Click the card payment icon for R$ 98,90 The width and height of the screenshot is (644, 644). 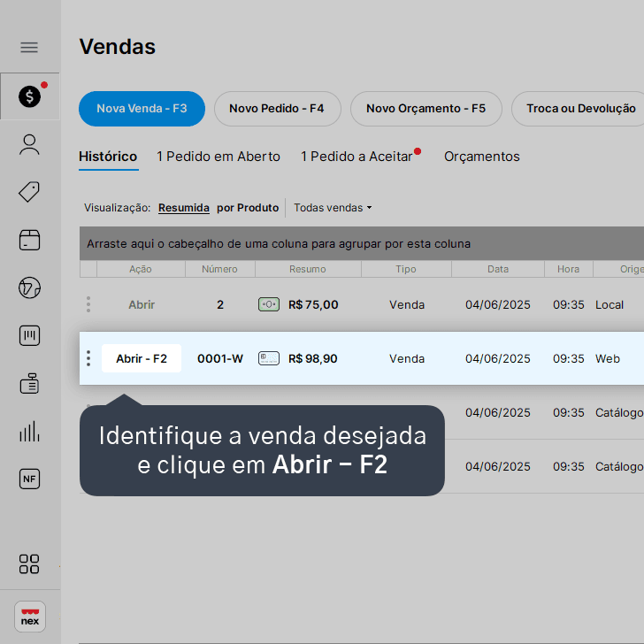click(269, 358)
